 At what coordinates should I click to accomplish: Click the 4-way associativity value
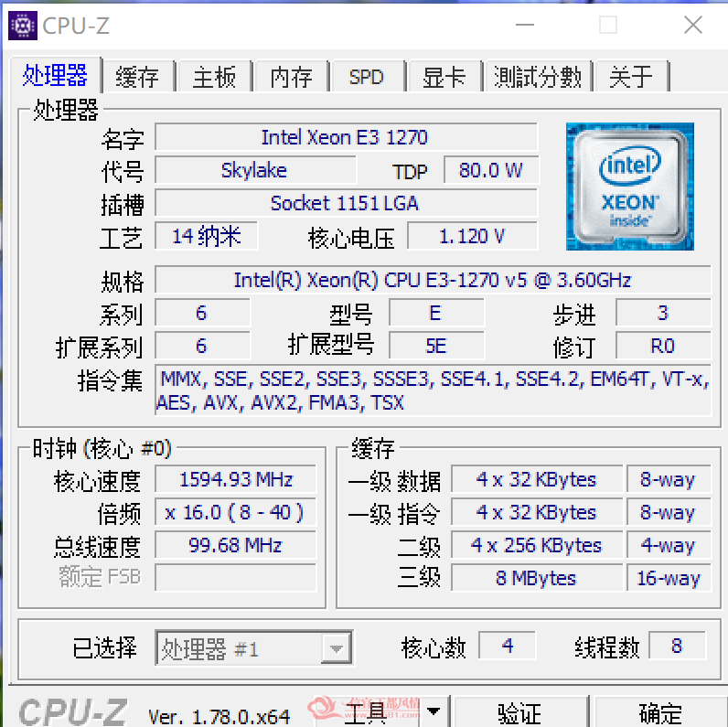(x=669, y=545)
